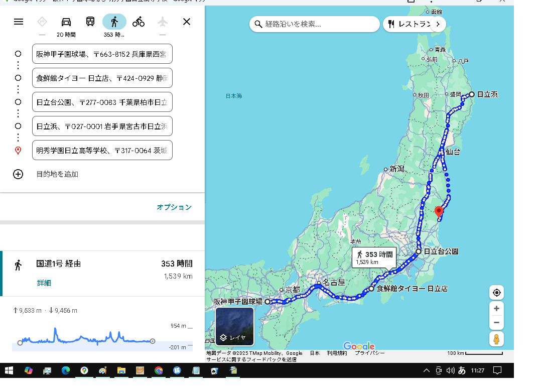Click the 新潟 city label on map

point(397,169)
